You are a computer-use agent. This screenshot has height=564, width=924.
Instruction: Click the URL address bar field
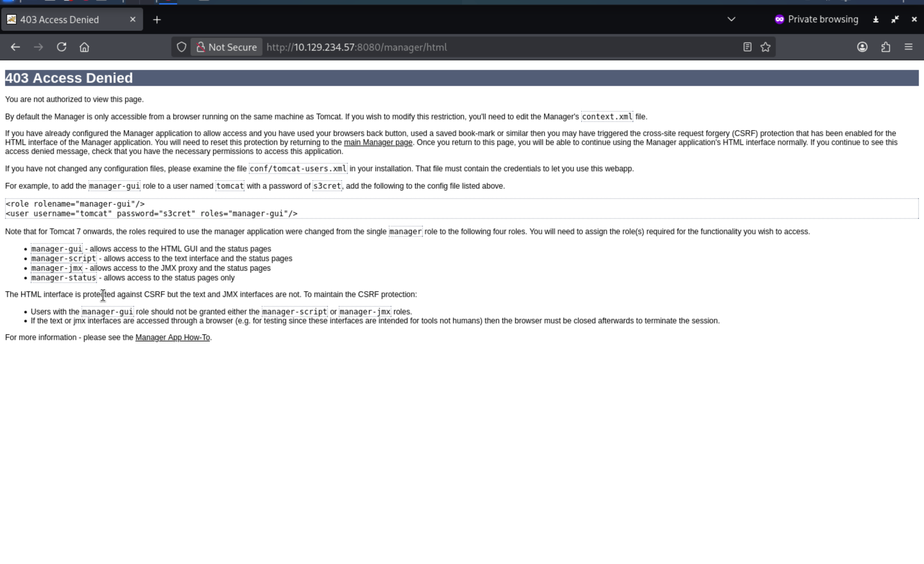pyautogui.click(x=487, y=47)
